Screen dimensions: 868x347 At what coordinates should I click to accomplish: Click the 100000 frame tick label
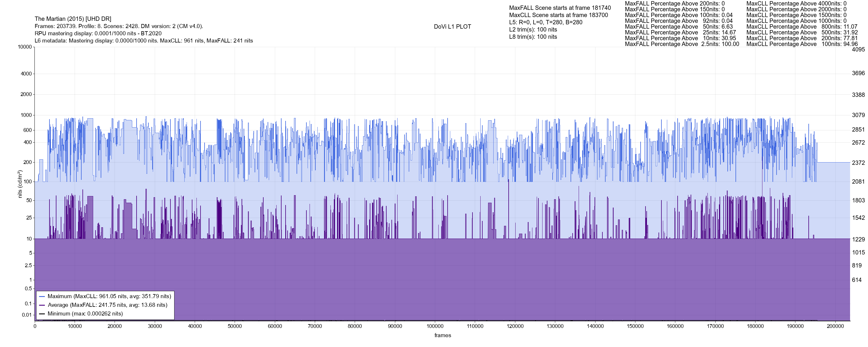(x=435, y=326)
